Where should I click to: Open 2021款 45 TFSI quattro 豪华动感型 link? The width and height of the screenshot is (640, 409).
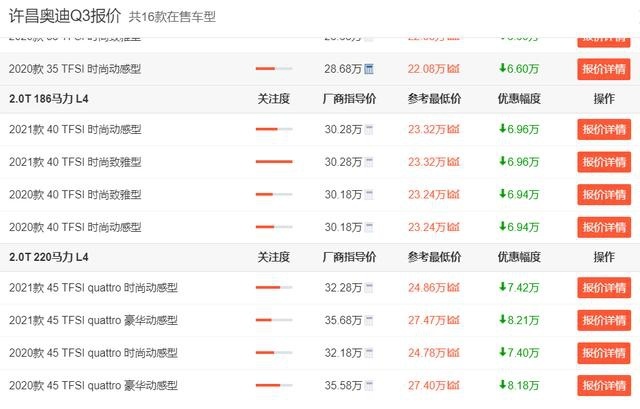point(93,320)
